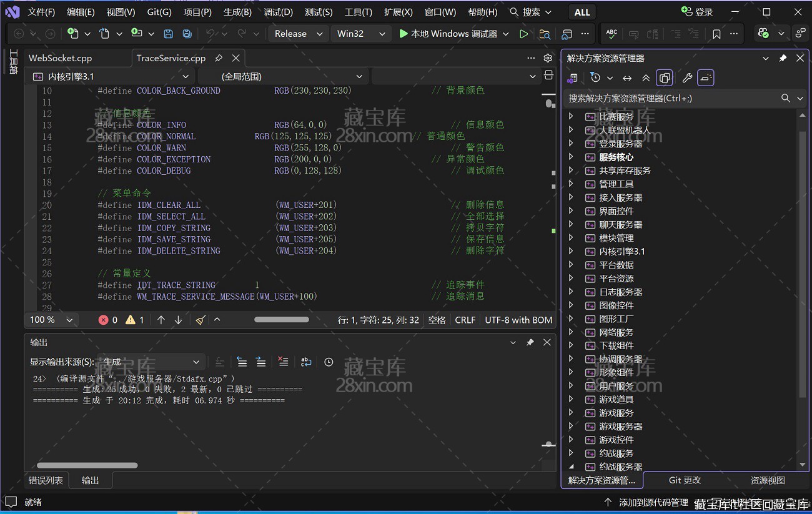The image size is (812, 514).
Task: Toggle Show All Files in Solution Explorer
Action: point(665,78)
